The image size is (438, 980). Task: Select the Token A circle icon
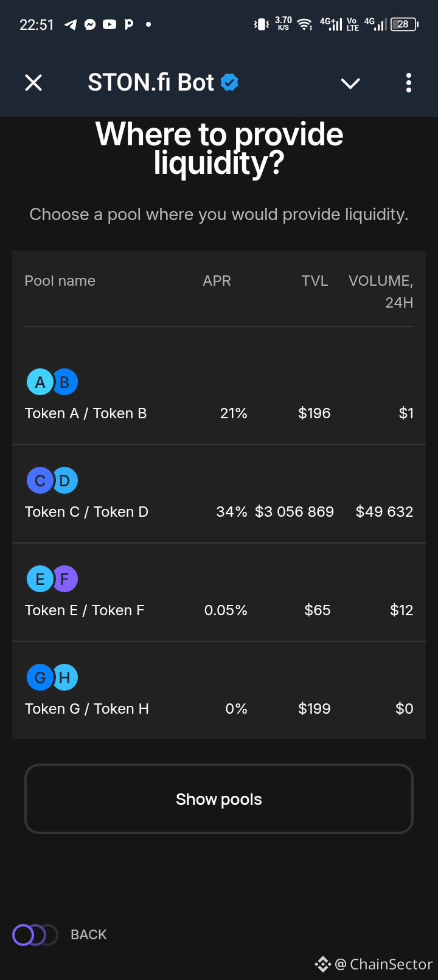tap(40, 382)
